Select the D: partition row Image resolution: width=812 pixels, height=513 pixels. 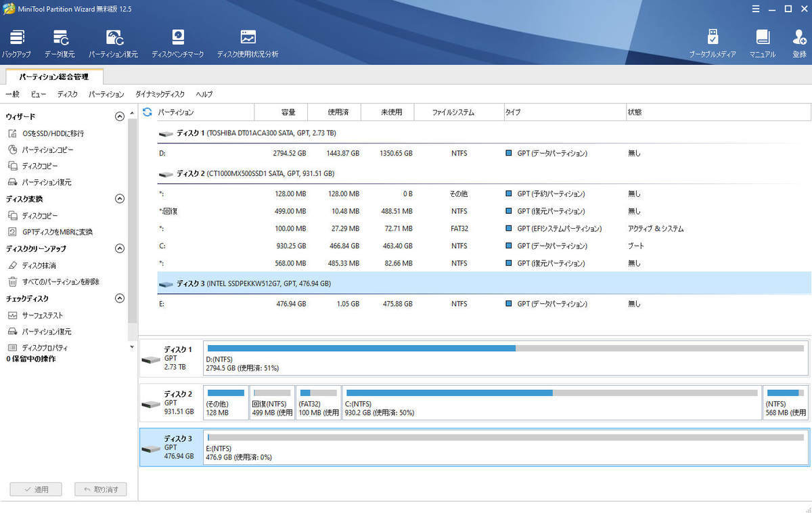(484, 154)
